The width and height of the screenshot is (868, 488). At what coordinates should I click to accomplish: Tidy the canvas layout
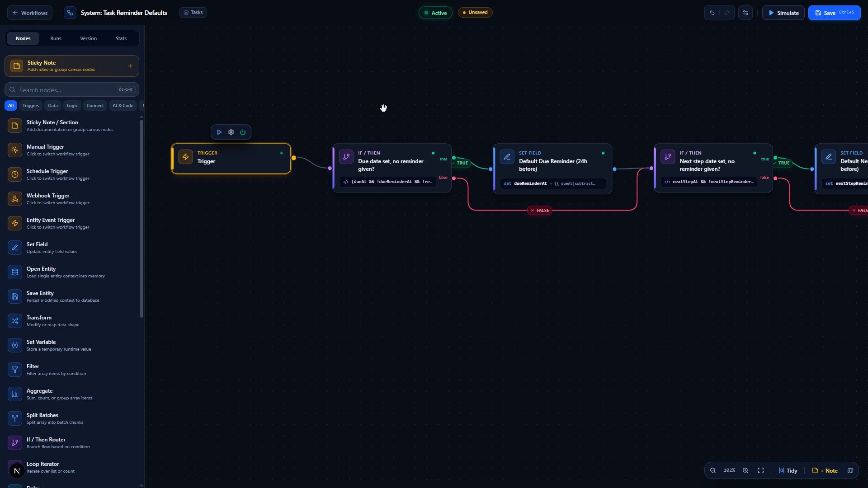click(788, 470)
